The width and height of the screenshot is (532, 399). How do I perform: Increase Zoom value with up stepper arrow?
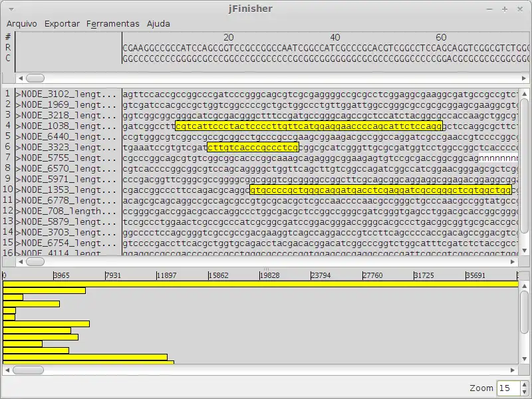tap(524, 385)
